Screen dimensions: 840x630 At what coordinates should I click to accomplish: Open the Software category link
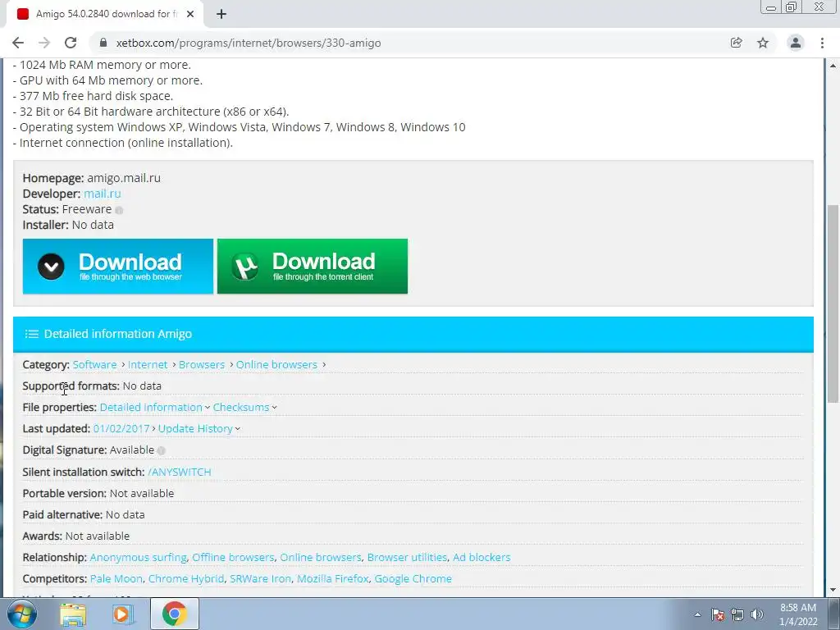(95, 364)
